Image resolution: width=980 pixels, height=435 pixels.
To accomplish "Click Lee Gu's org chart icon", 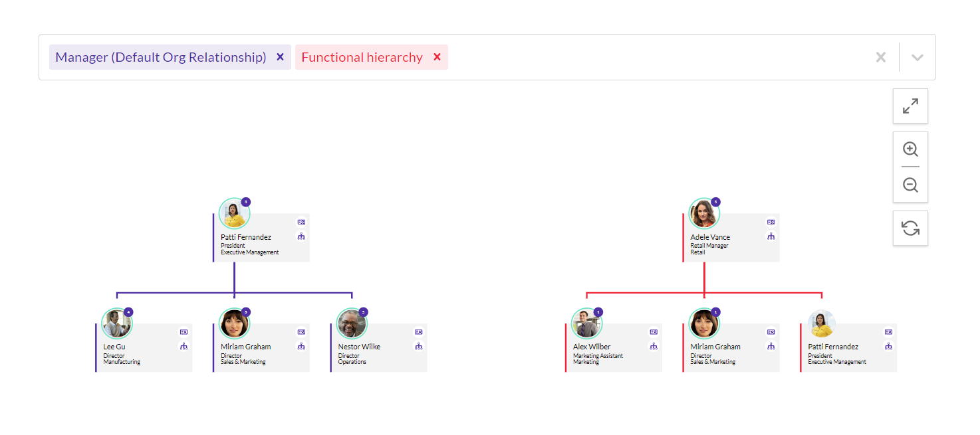I will (184, 346).
